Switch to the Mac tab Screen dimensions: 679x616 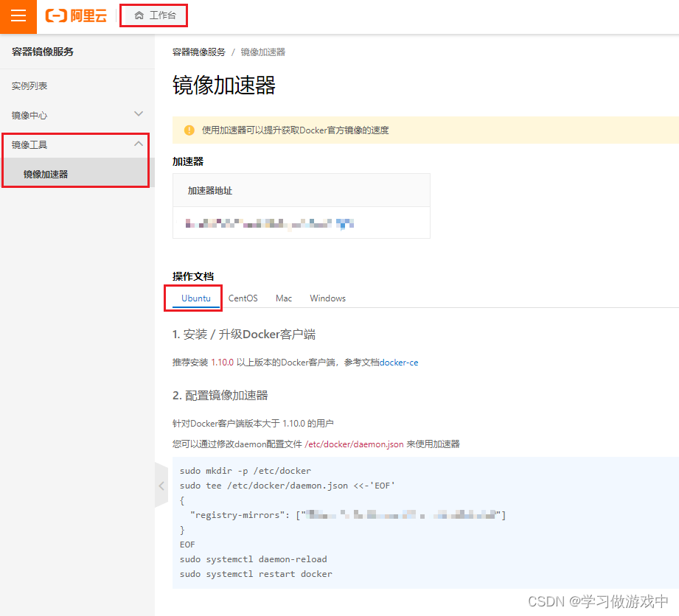click(x=284, y=298)
